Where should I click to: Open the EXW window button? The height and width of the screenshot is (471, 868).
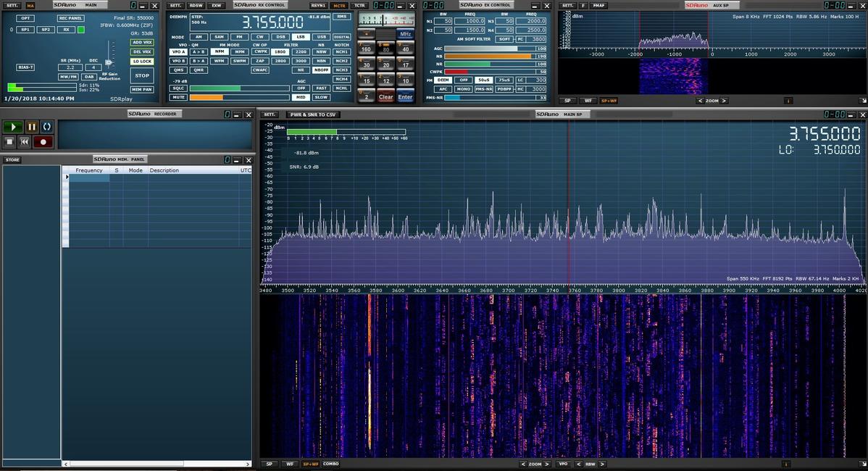coord(217,5)
